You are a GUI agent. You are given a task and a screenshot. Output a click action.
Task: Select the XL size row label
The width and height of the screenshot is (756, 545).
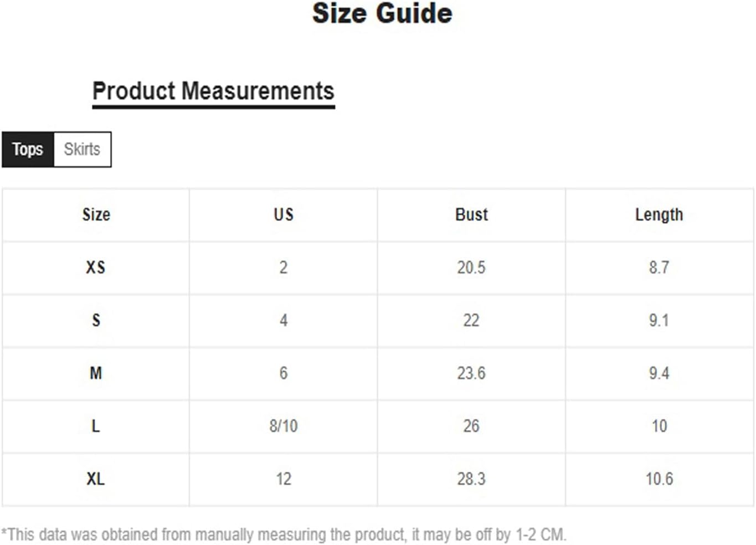click(96, 479)
